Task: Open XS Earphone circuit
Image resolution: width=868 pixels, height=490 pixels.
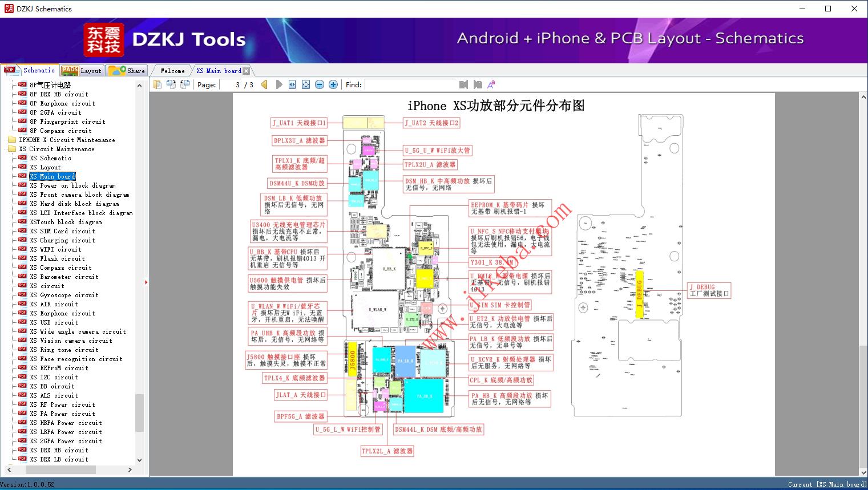Action: [62, 313]
